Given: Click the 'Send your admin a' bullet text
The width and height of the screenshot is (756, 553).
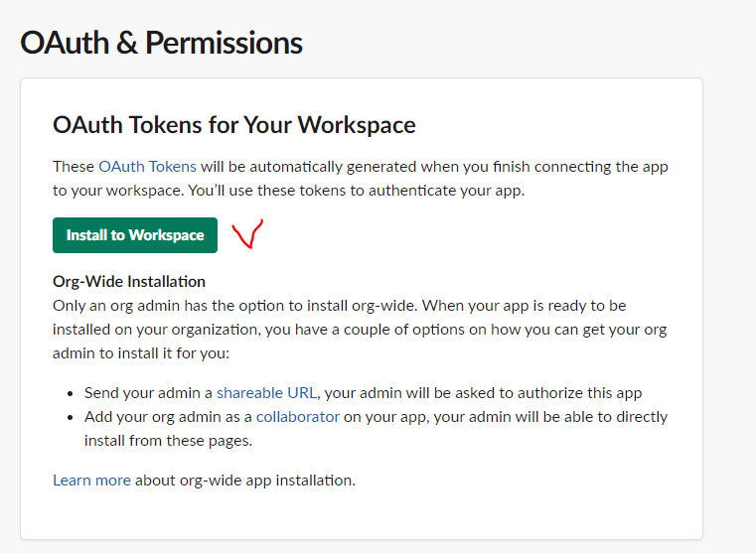Looking at the screenshot, I should pos(148,392).
